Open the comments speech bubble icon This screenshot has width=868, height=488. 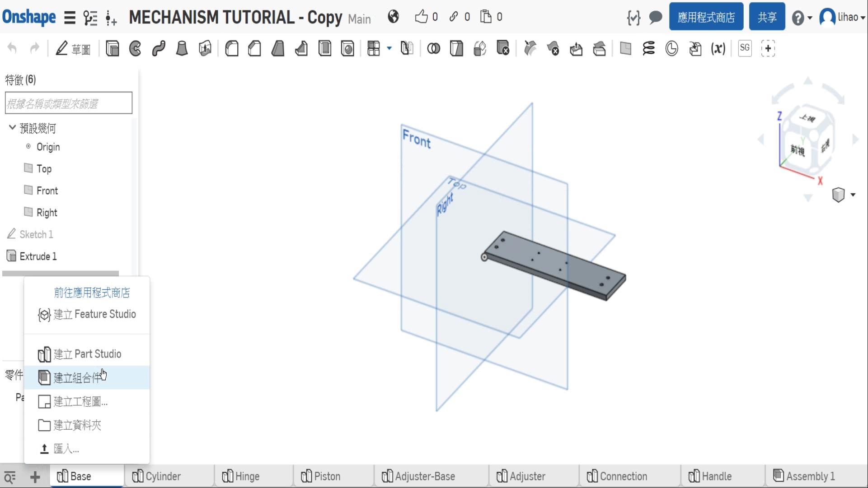click(x=655, y=18)
